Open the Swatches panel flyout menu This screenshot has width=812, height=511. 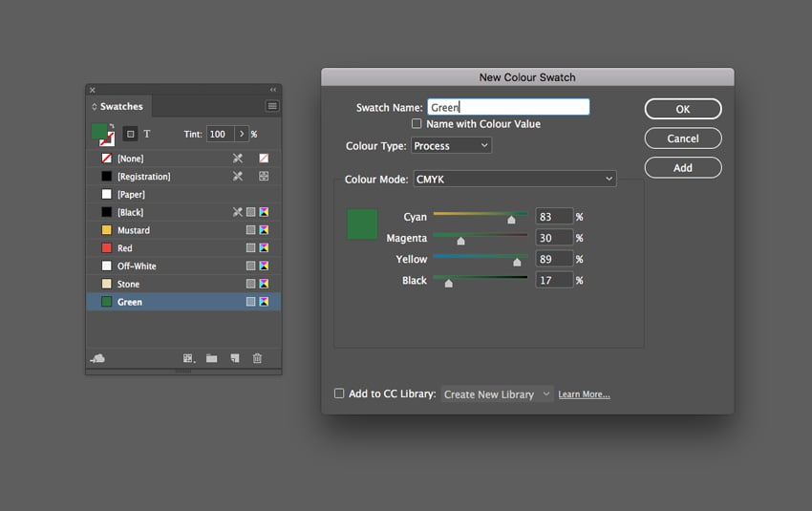(x=272, y=106)
